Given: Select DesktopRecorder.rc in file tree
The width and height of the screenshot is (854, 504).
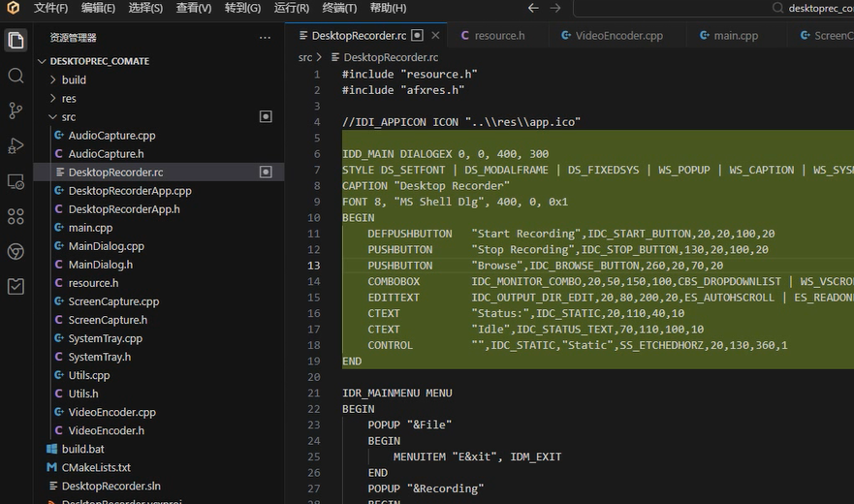Looking at the screenshot, I should pos(158,173).
